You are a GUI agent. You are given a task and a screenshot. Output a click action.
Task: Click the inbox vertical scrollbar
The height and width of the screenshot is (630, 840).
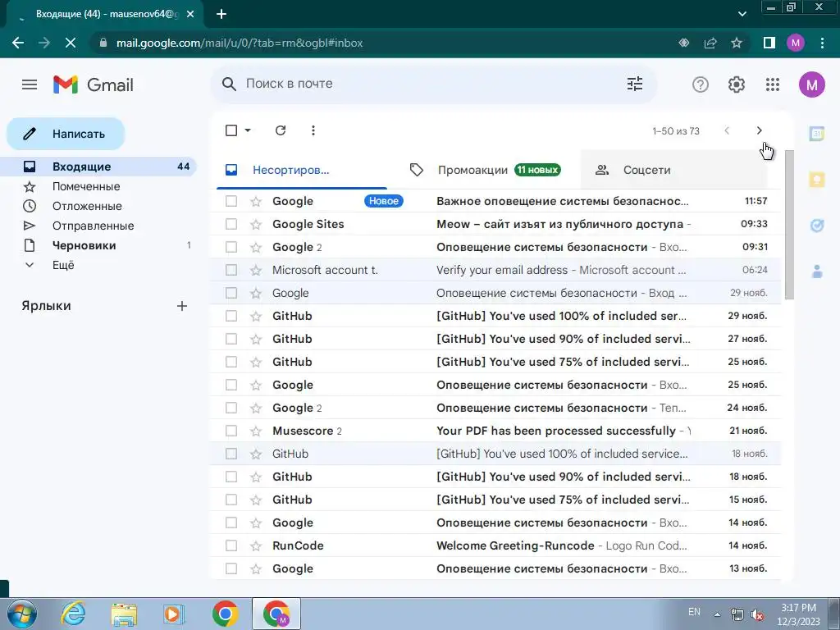pyautogui.click(x=789, y=225)
